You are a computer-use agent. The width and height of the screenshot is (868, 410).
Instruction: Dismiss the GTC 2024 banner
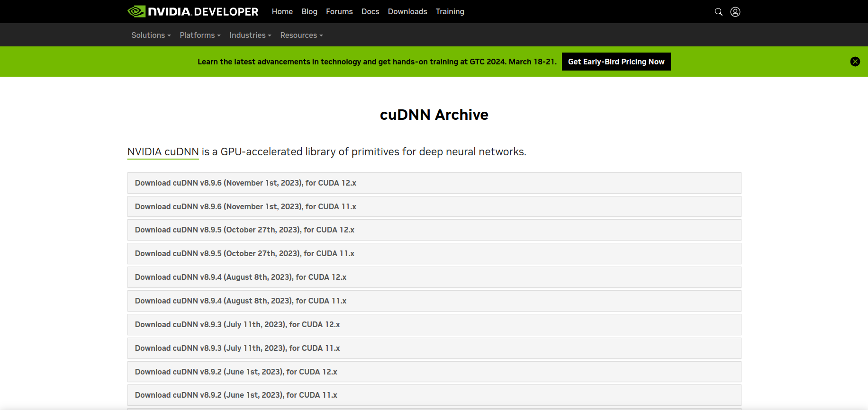tap(855, 62)
